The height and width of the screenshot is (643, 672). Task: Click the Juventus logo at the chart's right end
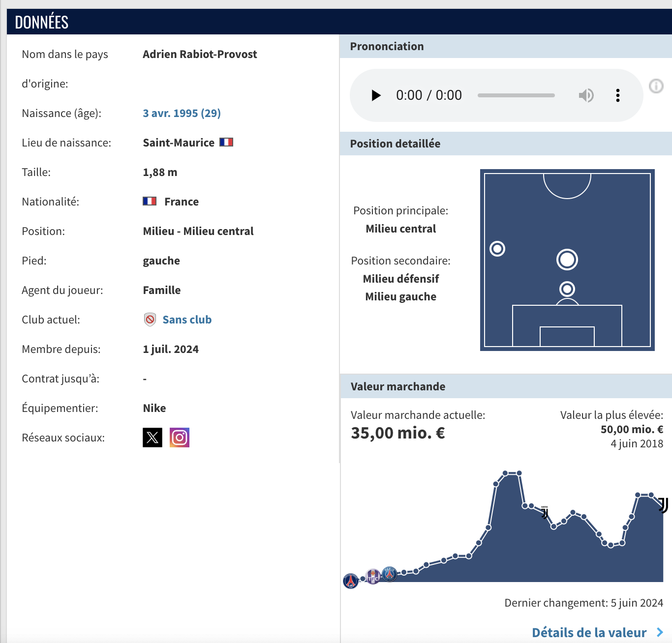663,505
